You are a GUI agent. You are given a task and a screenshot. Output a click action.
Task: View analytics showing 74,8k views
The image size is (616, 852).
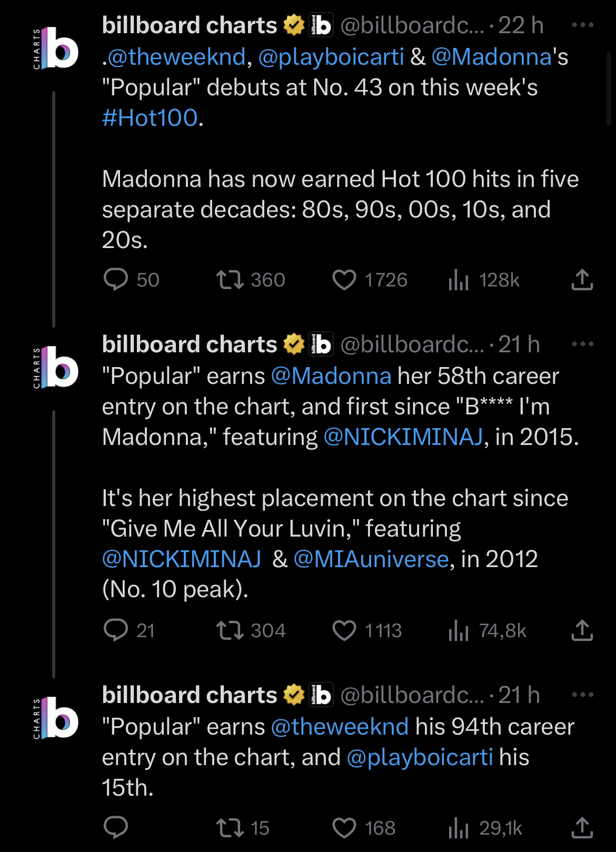tap(459, 630)
